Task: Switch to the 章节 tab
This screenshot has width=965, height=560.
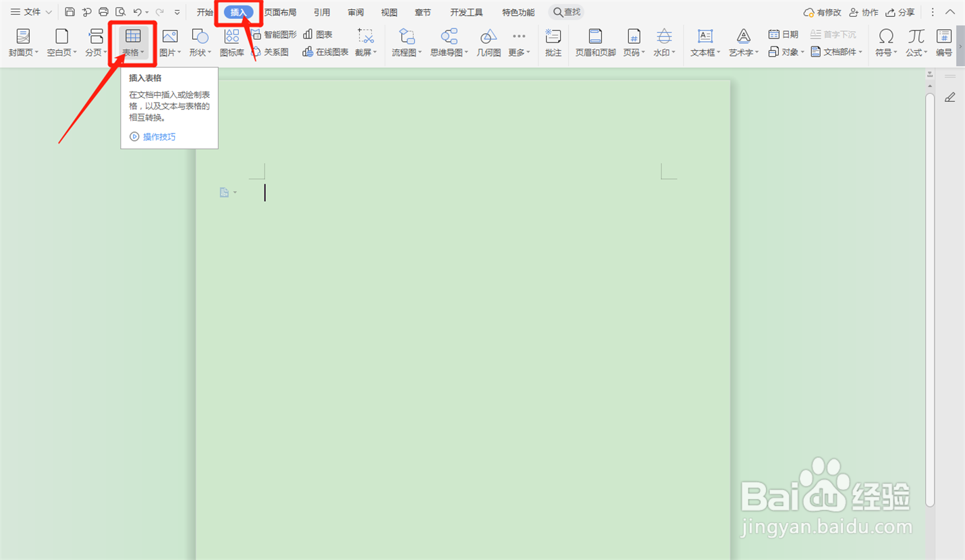Action: coord(423,12)
